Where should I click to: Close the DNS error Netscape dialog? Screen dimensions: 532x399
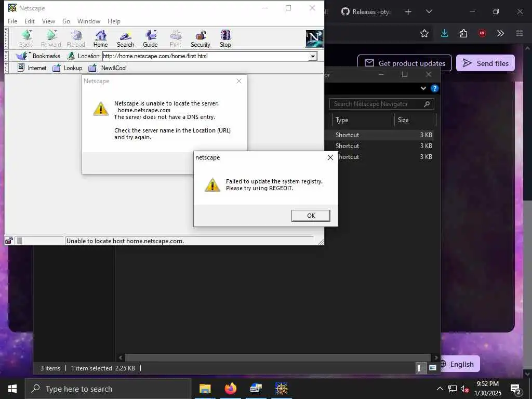(x=239, y=81)
